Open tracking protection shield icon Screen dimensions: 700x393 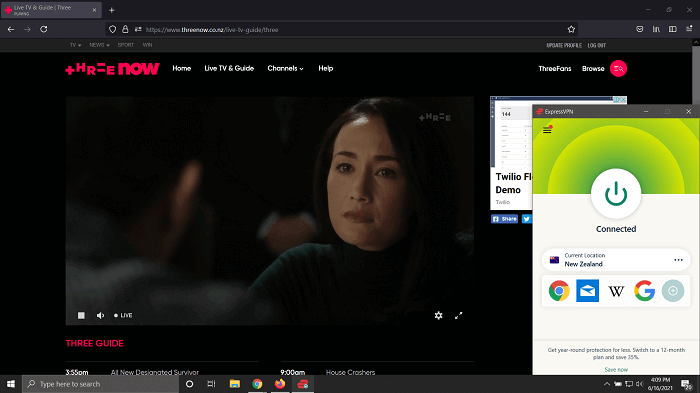point(112,29)
